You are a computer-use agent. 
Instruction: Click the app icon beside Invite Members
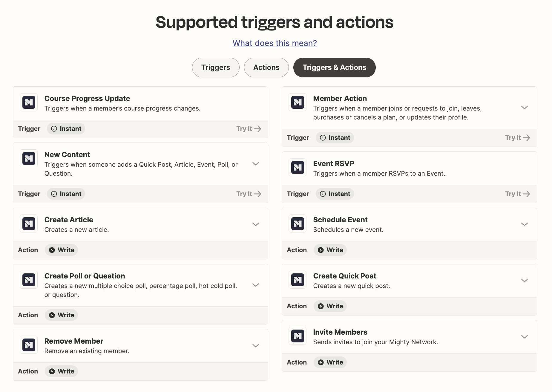(298, 336)
